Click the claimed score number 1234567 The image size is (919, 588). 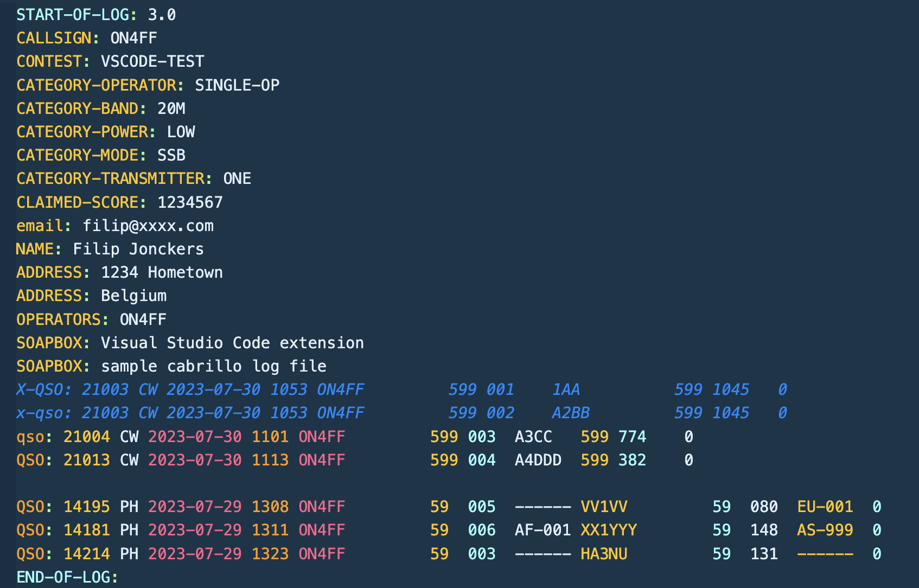pyautogui.click(x=190, y=202)
